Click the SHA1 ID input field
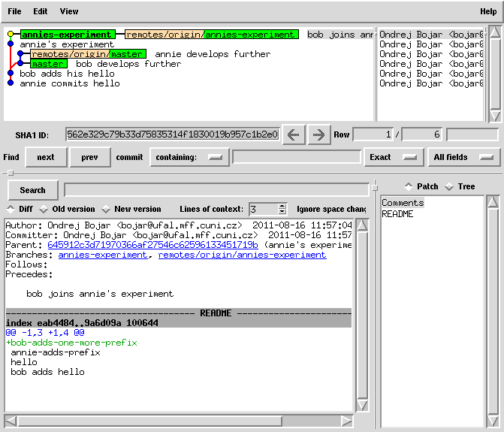 [x=172, y=134]
